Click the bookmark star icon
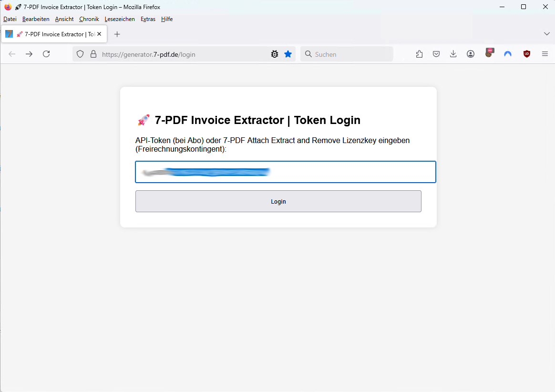555x392 pixels. point(288,54)
